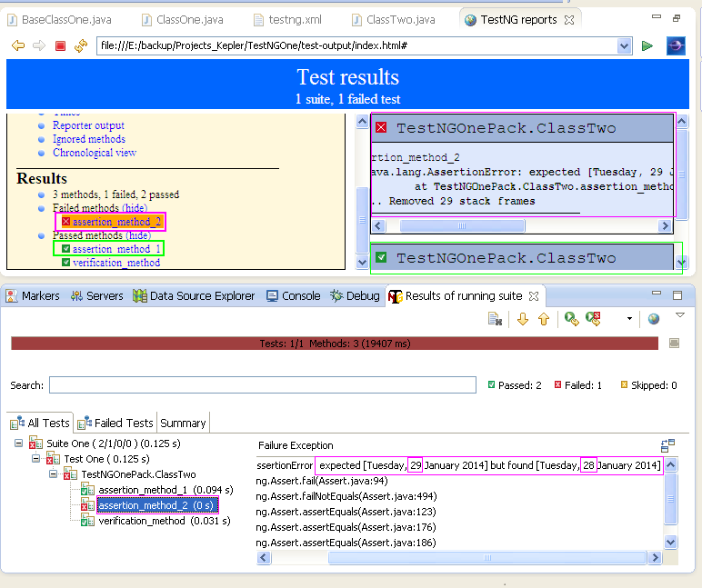Screen dimensions: 702x588
Task: Rerun only failed tests icon
Action: pos(593,319)
